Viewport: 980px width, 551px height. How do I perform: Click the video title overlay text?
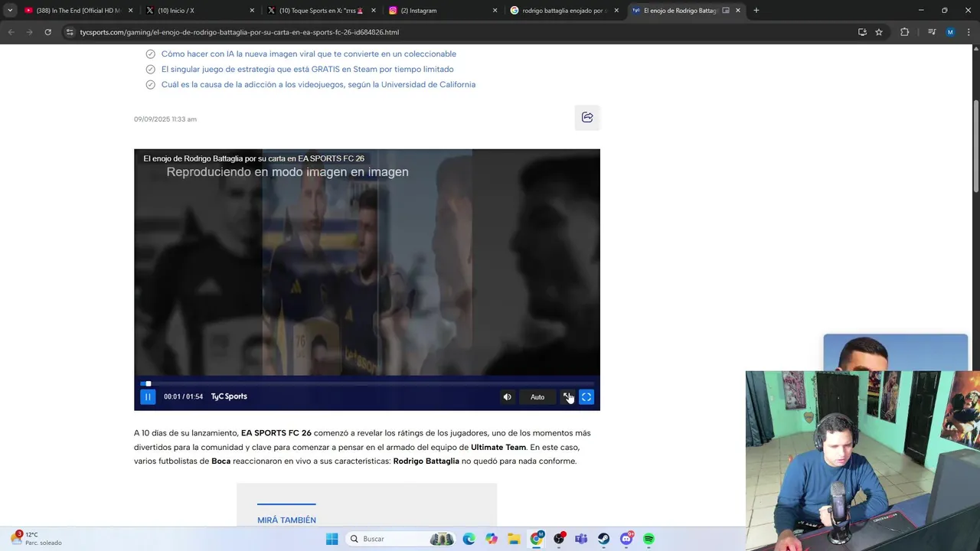point(253,158)
